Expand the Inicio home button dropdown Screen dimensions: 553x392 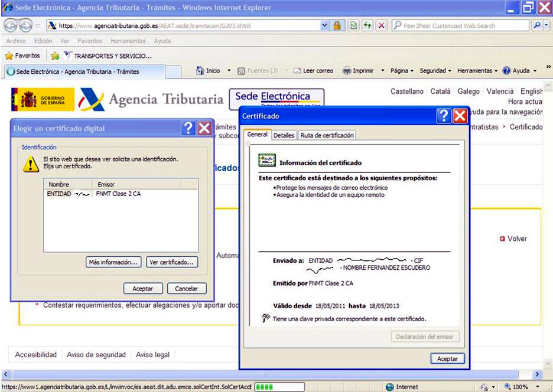pyautogui.click(x=229, y=70)
